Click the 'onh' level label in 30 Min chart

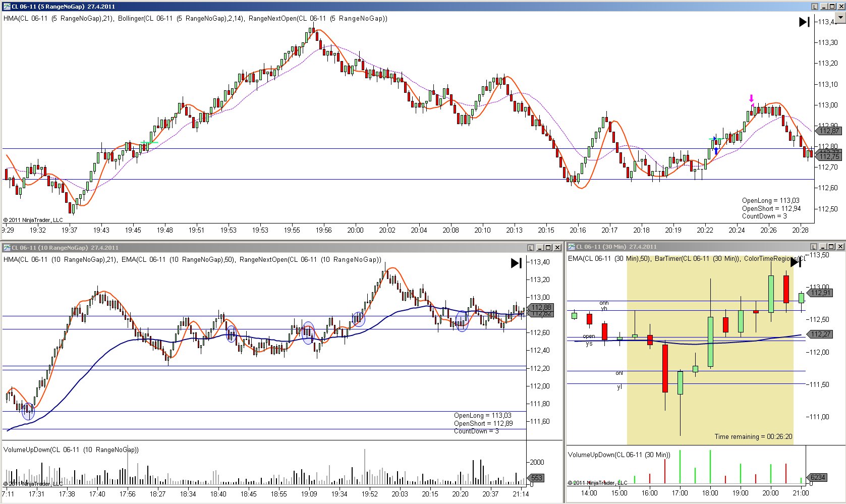[x=604, y=303]
